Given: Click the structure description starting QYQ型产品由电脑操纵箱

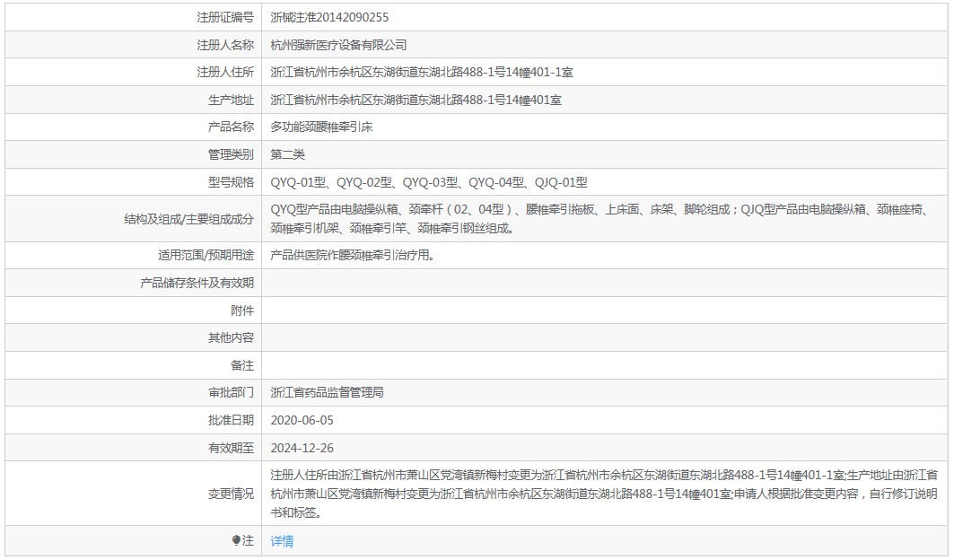Looking at the screenshot, I should 600,219.
